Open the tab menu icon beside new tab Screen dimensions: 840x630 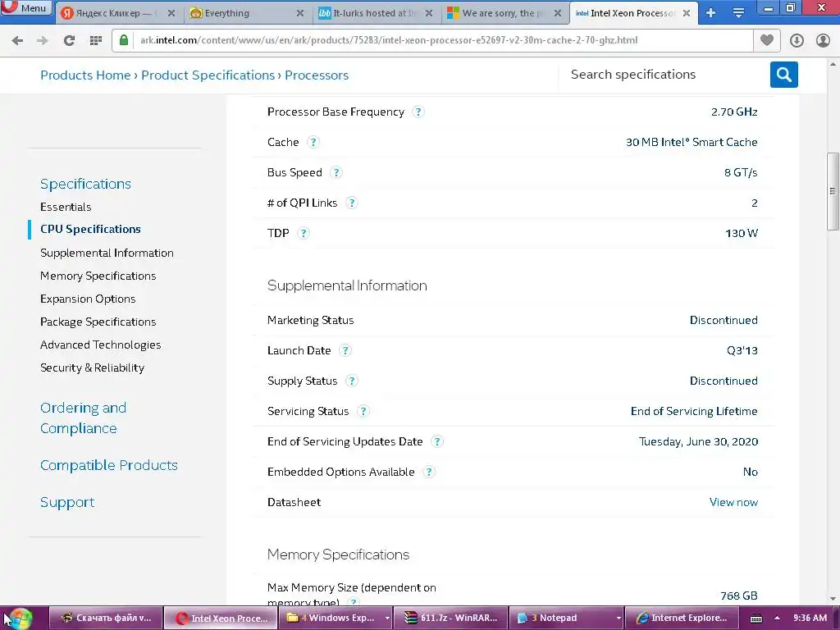pyautogui.click(x=738, y=13)
